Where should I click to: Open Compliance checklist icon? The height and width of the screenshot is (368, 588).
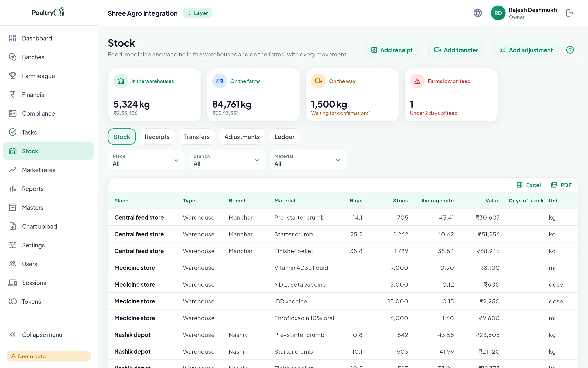12,113
